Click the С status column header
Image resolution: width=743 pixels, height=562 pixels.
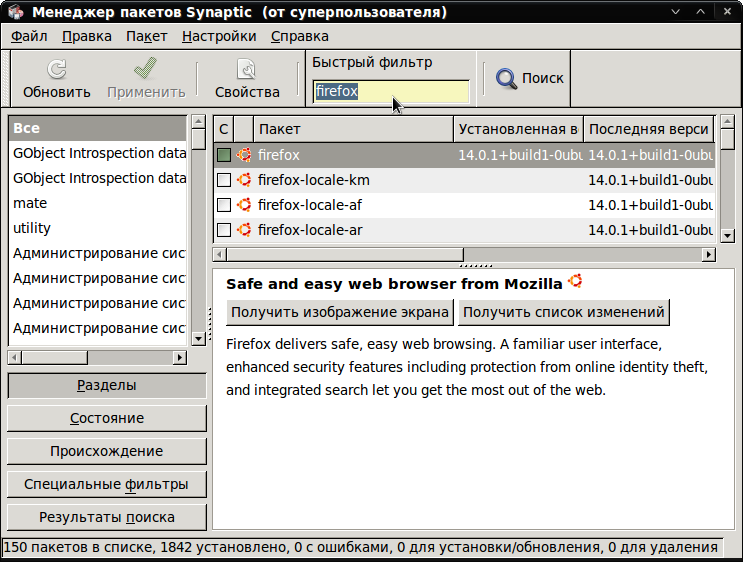point(224,129)
